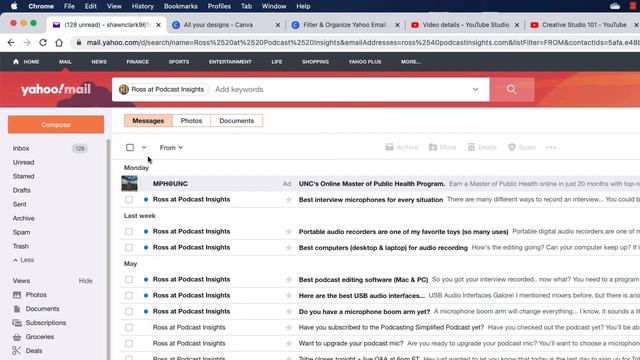Open the Chrome History menu
Screen dimensions: 640x360
142,6
